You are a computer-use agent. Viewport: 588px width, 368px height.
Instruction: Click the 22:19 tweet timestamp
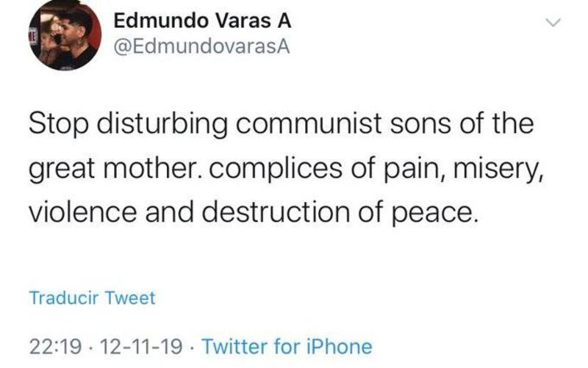[55, 347]
